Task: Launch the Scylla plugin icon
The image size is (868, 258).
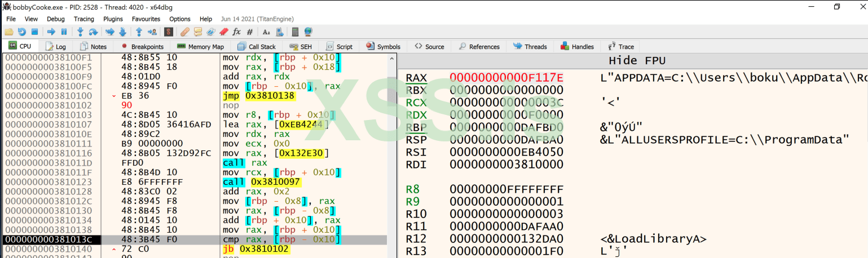Action: pos(168,32)
